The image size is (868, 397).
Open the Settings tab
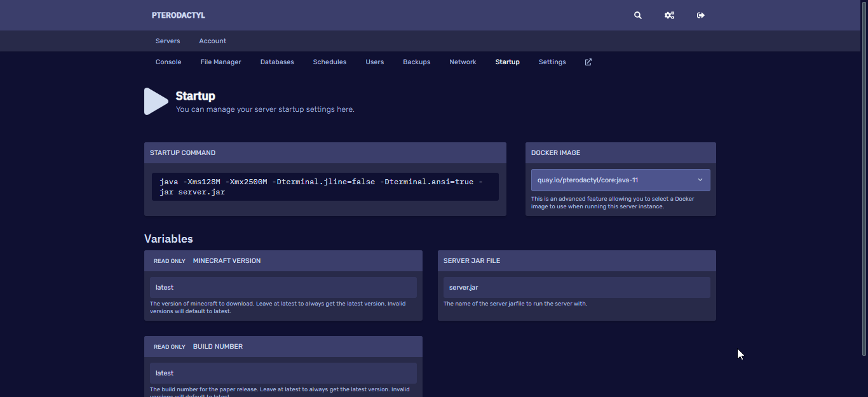pyautogui.click(x=552, y=62)
